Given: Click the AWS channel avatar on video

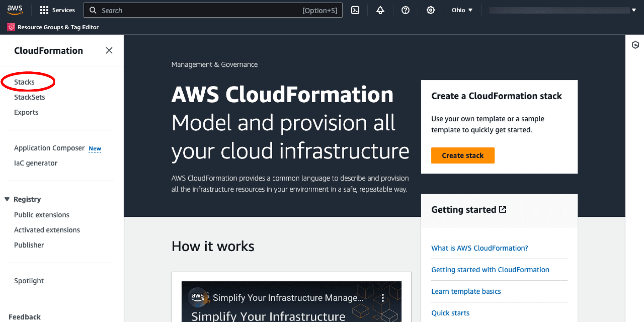Looking at the screenshot, I should [x=197, y=297].
